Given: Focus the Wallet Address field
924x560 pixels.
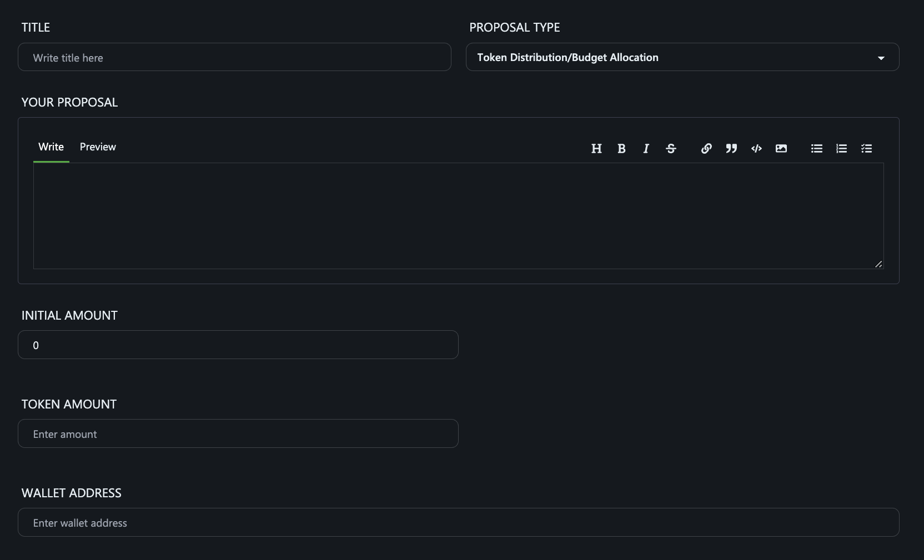Looking at the screenshot, I should 459,522.
